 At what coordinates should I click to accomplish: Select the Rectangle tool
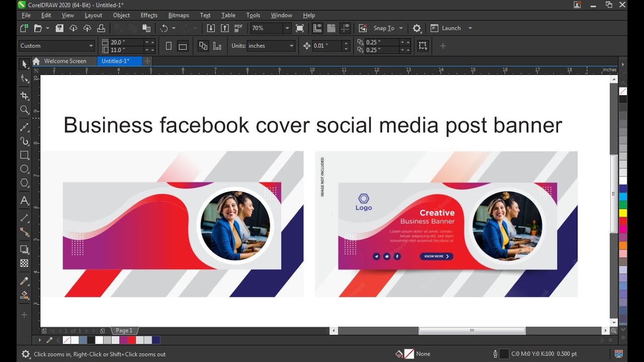[24, 155]
